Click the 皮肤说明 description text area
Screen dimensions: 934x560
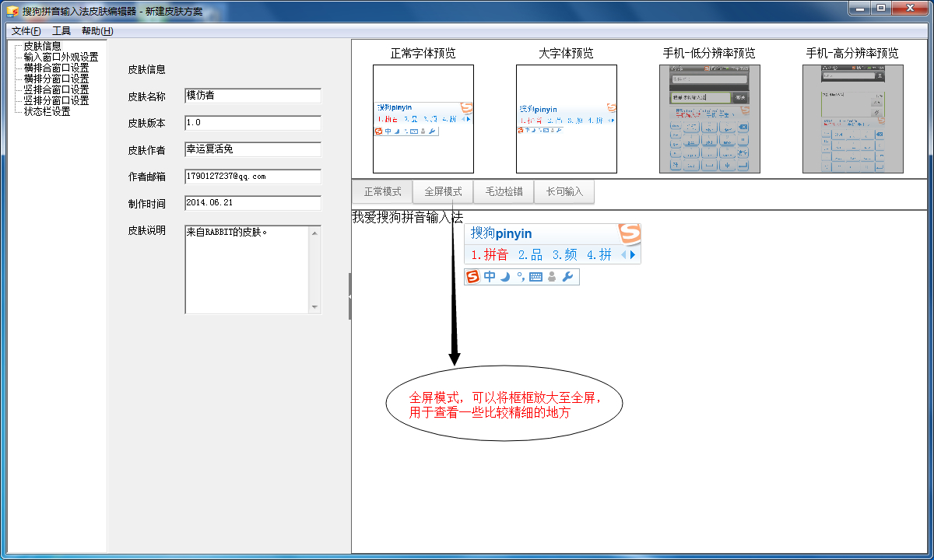[247, 269]
